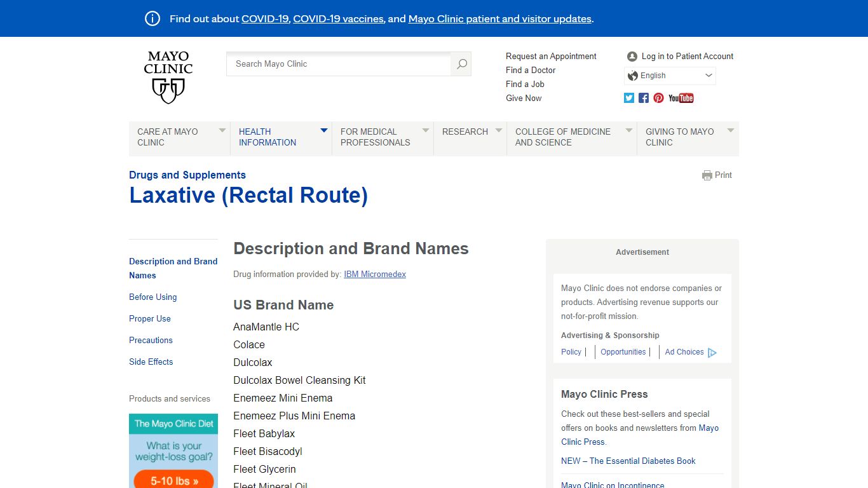Click Give Now link

pos(524,98)
